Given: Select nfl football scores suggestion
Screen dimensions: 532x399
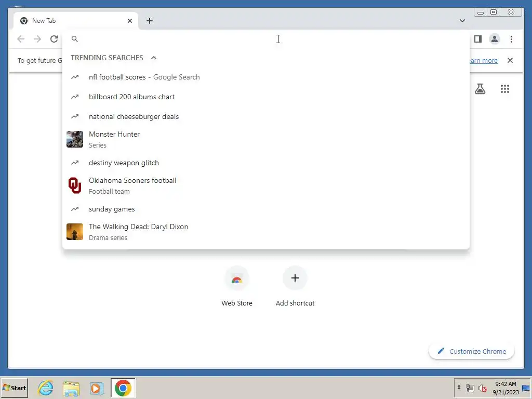Looking at the screenshot, I should [x=266, y=77].
